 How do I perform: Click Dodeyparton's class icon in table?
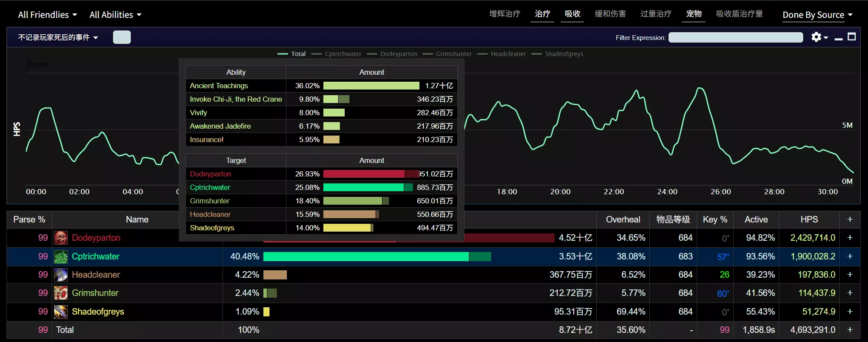61,238
